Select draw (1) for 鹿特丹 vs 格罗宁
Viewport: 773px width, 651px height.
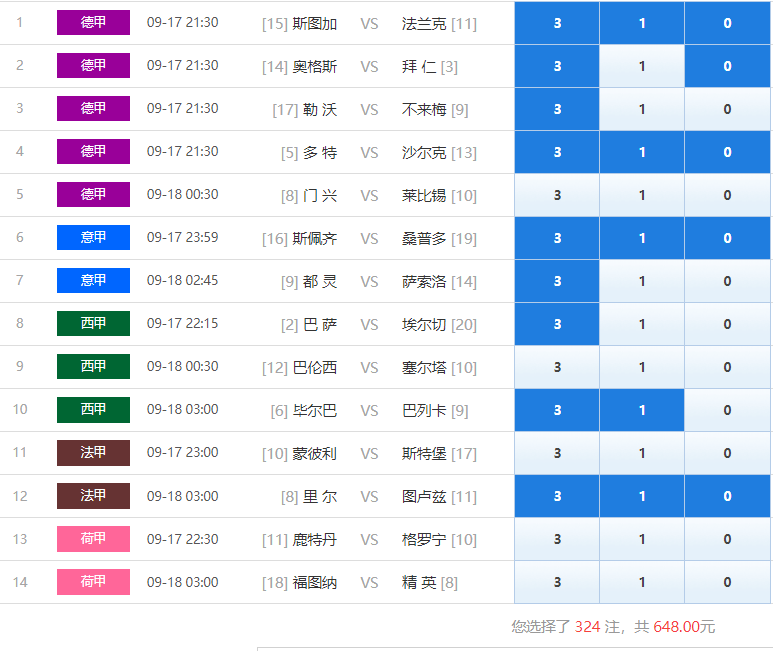coord(642,539)
